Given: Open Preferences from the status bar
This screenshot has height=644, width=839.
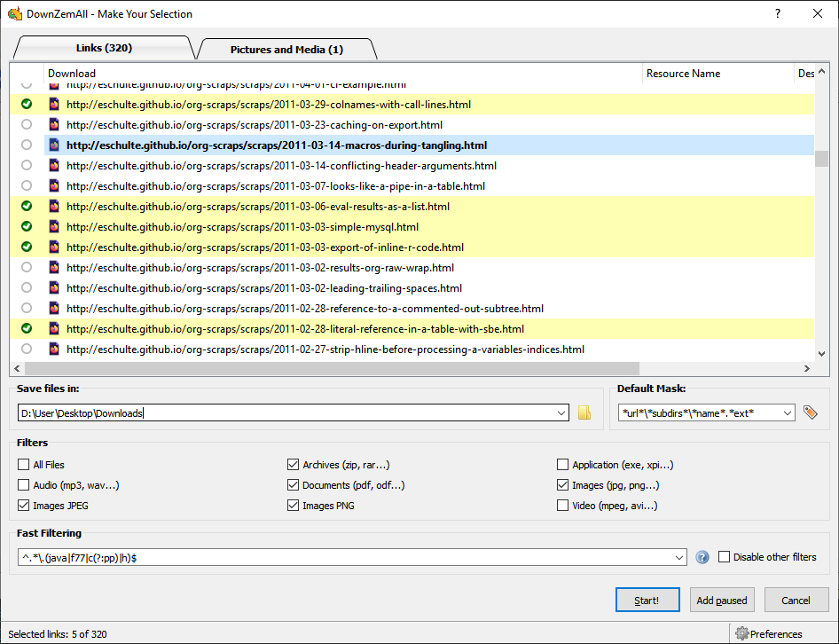Looking at the screenshot, I should pyautogui.click(x=769, y=634).
